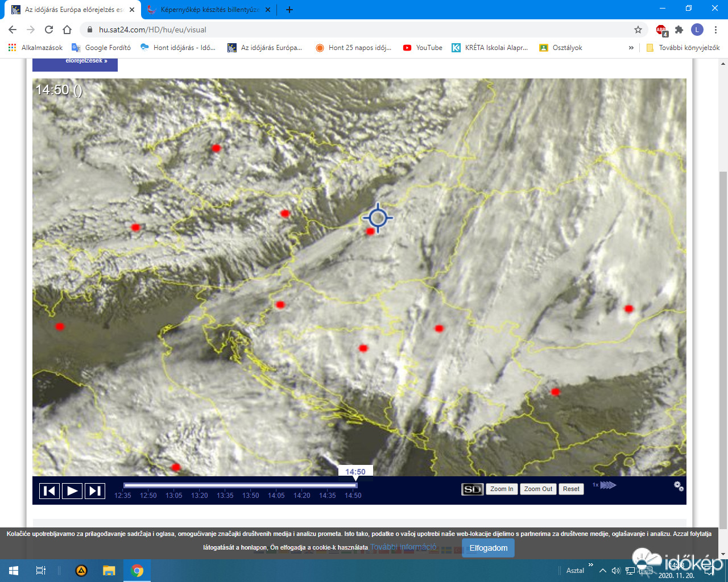
Task: Open KRÉTA Iskolai Alapr bookmark
Action: (x=490, y=48)
